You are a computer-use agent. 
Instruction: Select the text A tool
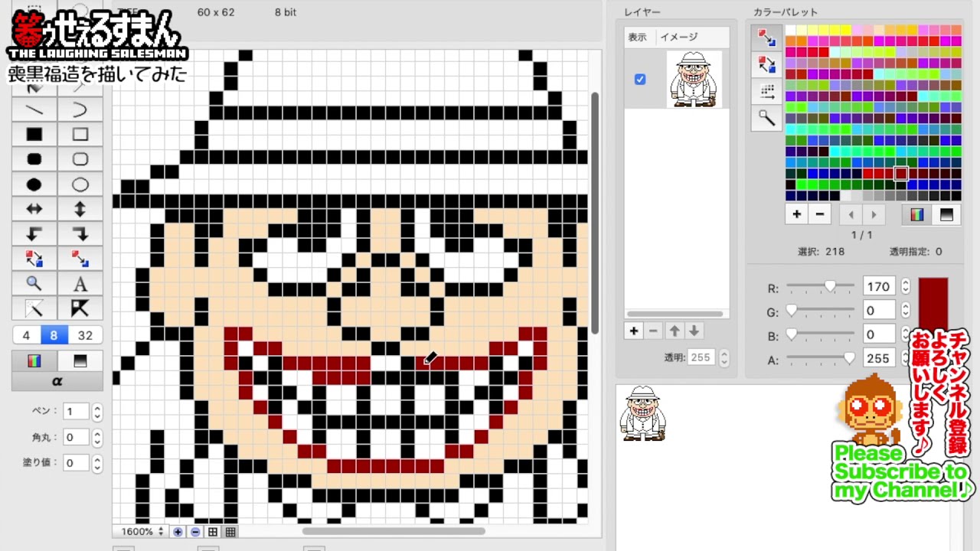[x=80, y=284]
